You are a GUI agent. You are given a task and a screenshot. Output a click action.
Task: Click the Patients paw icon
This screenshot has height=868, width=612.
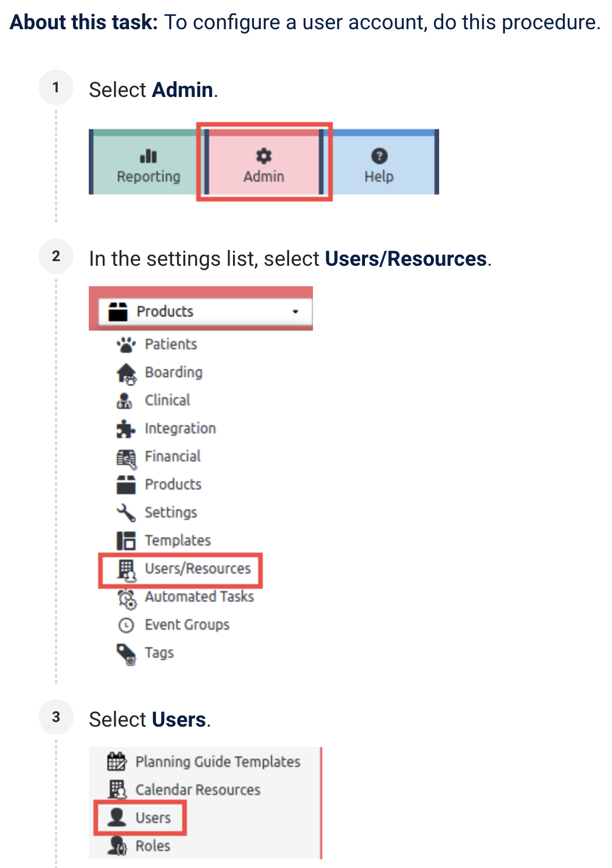tap(126, 345)
